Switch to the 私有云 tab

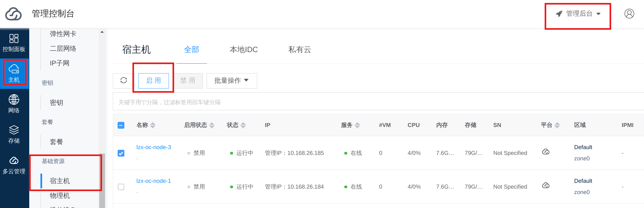299,50
